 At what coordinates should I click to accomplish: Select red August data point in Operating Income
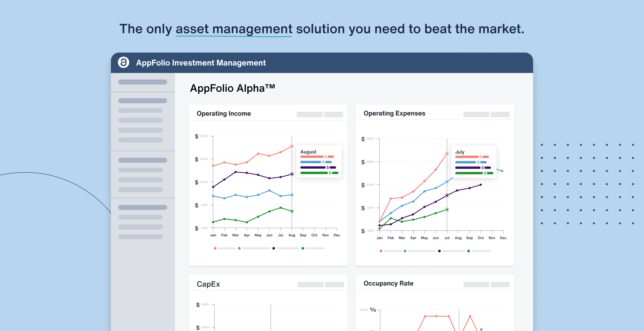point(292,146)
